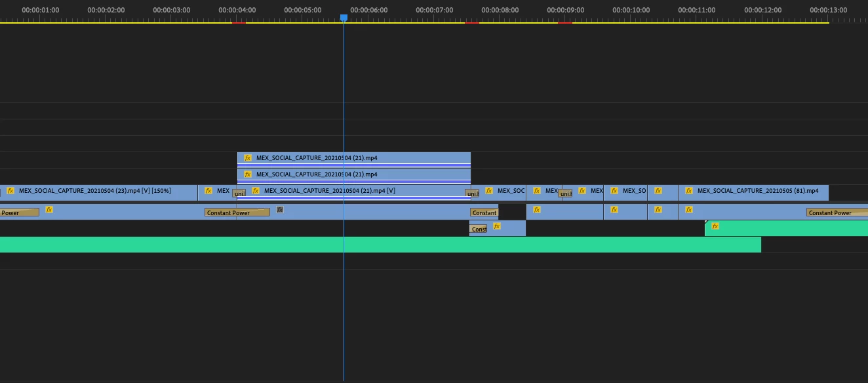
Task: Click ruler at timecode 00:00:03:00
Action: pyautogui.click(x=171, y=10)
